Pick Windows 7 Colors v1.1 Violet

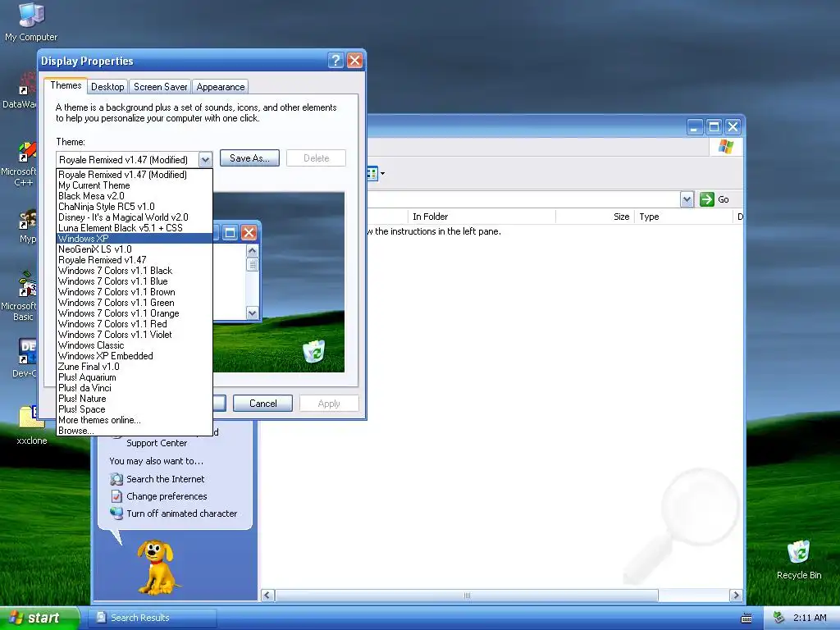134,335
